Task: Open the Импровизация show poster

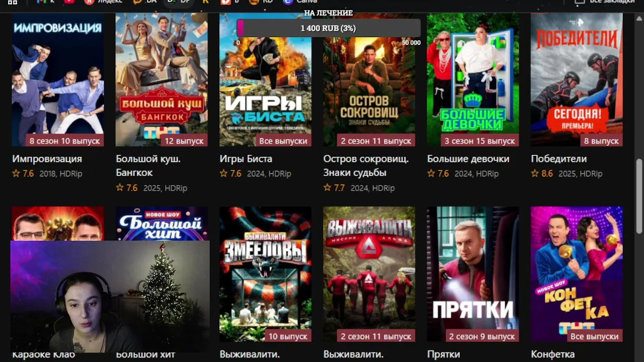Action: click(58, 79)
